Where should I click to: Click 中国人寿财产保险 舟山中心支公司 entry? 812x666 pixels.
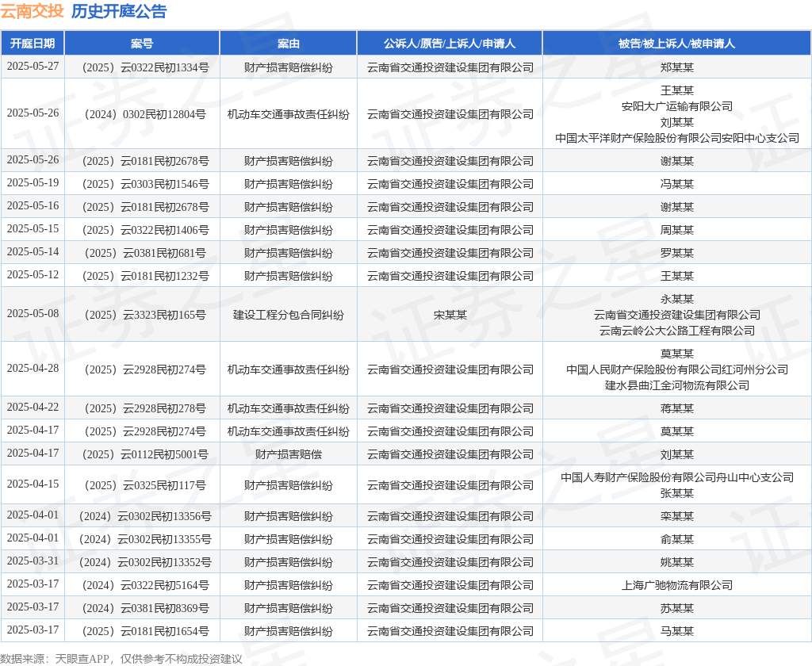(676, 477)
